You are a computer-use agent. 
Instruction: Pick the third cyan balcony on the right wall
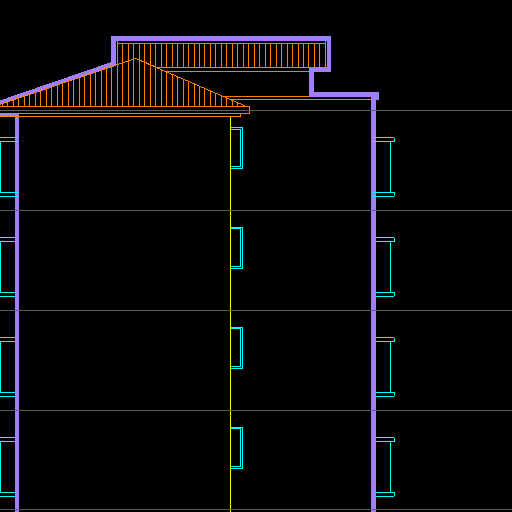tap(385, 367)
